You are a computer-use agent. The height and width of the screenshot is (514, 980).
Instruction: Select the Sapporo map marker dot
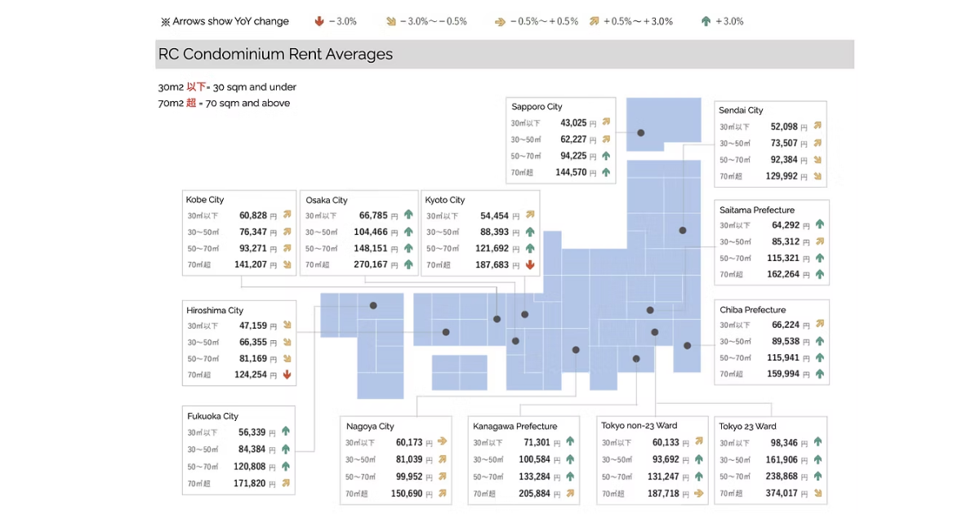click(641, 132)
